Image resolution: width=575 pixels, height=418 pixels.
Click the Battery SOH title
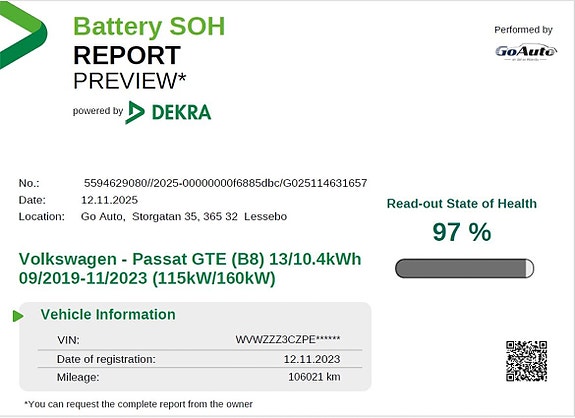(149, 26)
